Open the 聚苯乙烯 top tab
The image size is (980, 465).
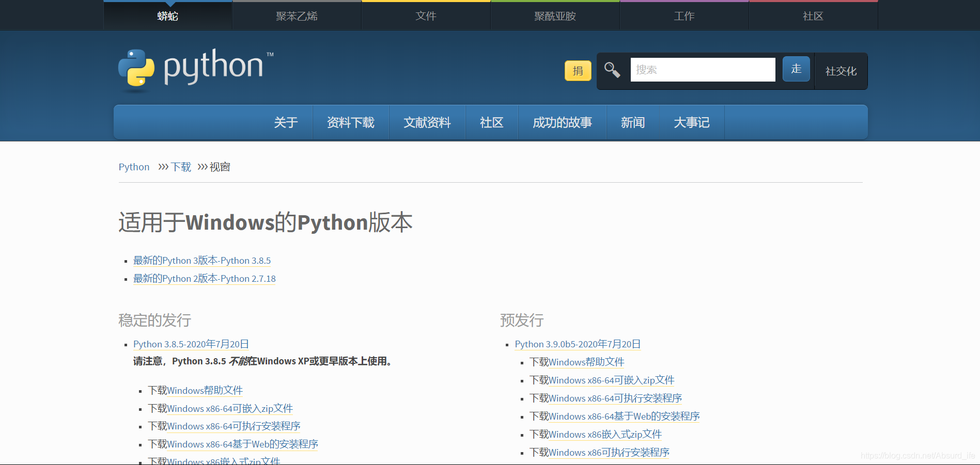(x=297, y=16)
